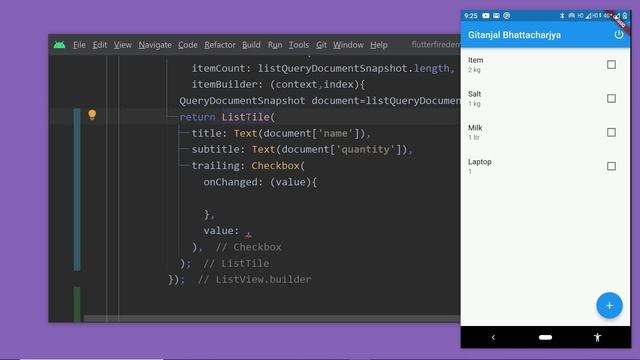This screenshot has height=360, width=640.
Task: Open the View menu
Action: coord(122,45)
